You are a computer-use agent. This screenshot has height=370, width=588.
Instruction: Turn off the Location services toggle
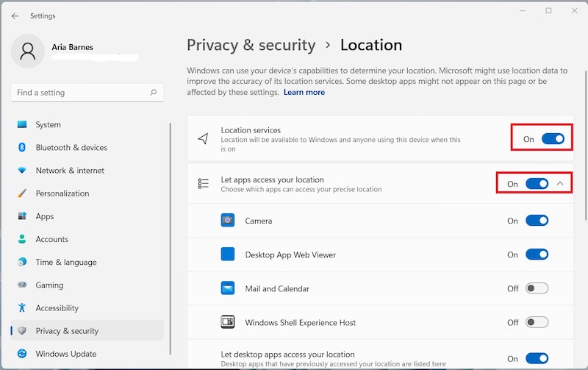(x=553, y=139)
